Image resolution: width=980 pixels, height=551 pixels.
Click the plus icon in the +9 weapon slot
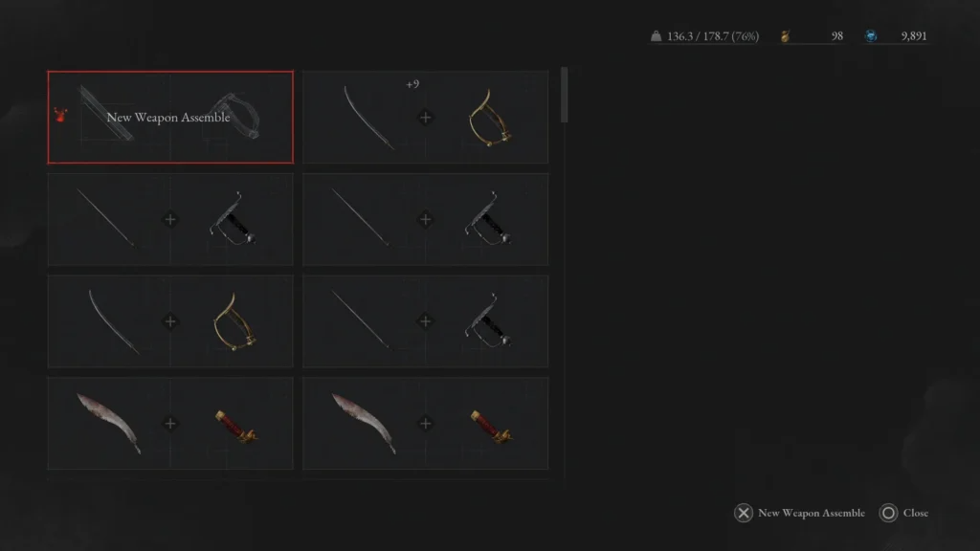[425, 118]
